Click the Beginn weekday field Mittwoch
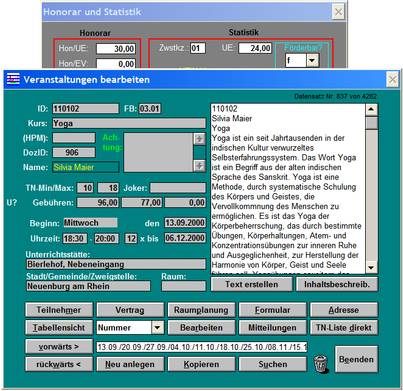The height and width of the screenshot is (391, 403). pyautogui.click(x=90, y=223)
